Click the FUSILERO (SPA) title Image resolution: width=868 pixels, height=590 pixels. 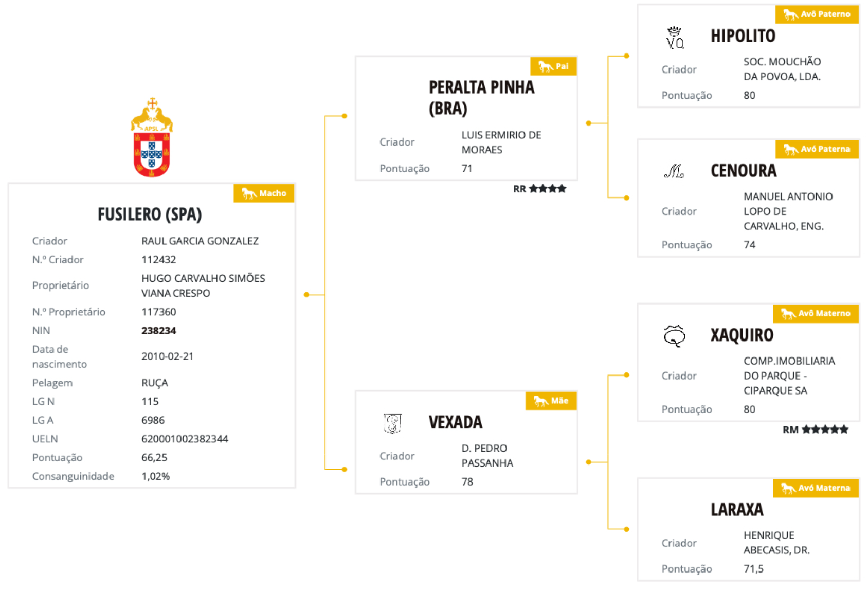tap(150, 214)
